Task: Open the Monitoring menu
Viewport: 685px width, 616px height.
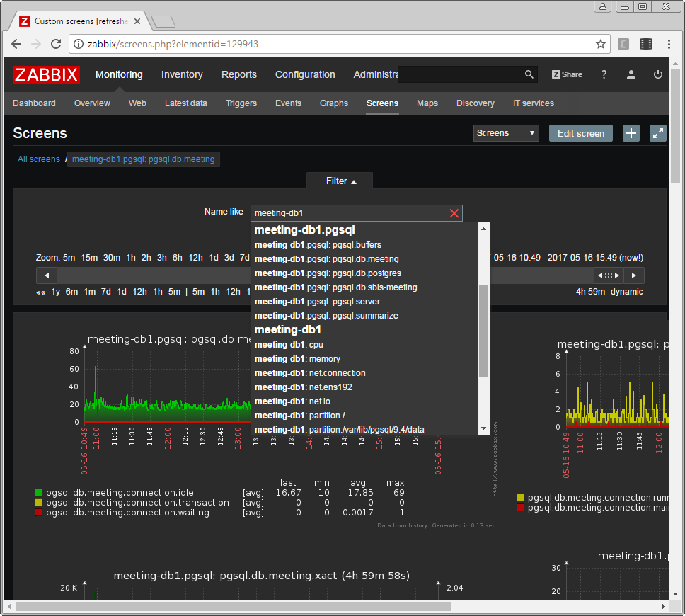Action: 119,75
